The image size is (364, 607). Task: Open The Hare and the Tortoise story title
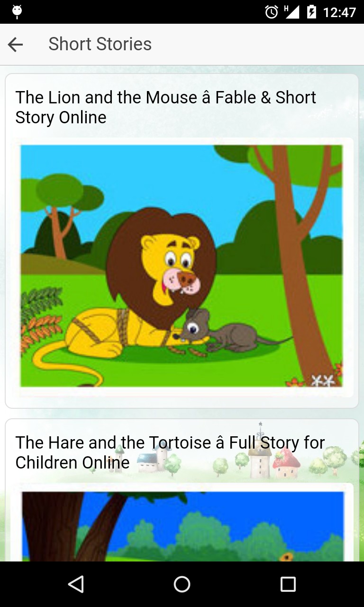[x=170, y=452]
